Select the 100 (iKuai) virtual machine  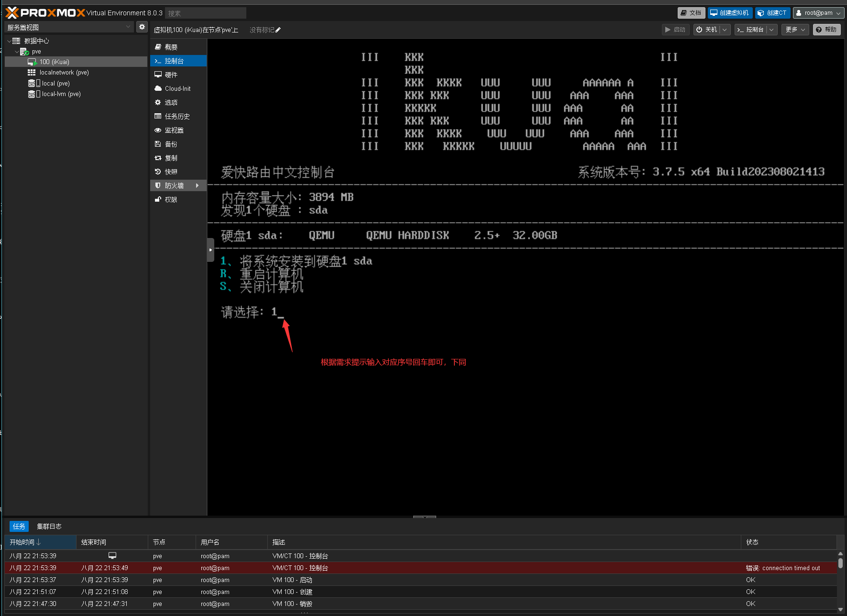click(54, 62)
